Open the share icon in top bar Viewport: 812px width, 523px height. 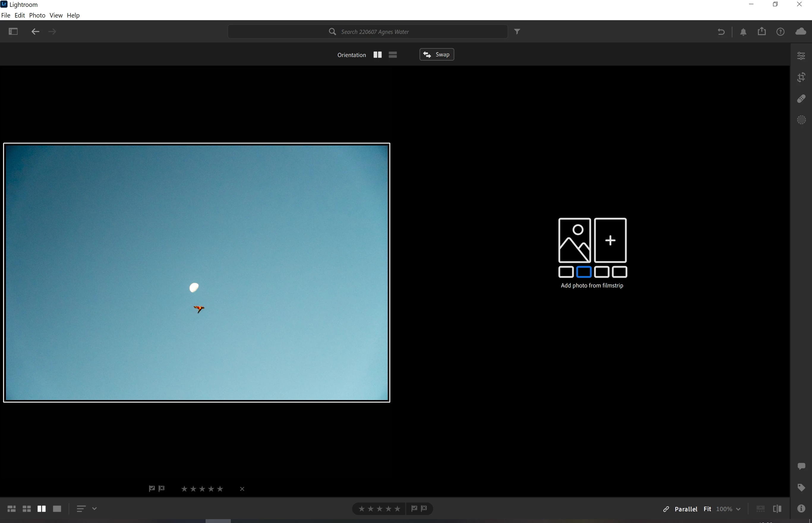point(761,31)
